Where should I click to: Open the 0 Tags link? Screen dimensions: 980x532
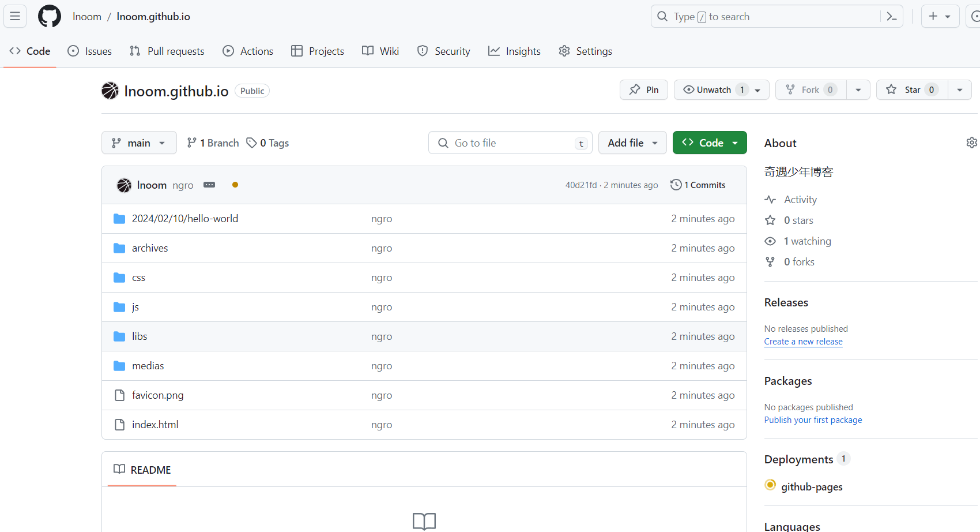click(x=268, y=143)
